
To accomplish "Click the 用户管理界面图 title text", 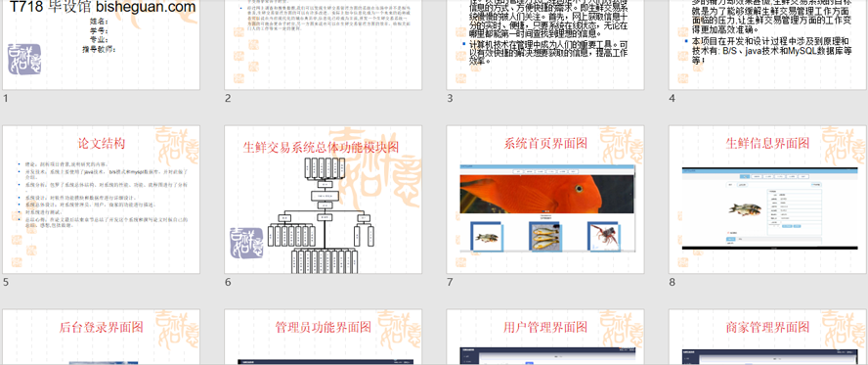I will [x=545, y=328].
